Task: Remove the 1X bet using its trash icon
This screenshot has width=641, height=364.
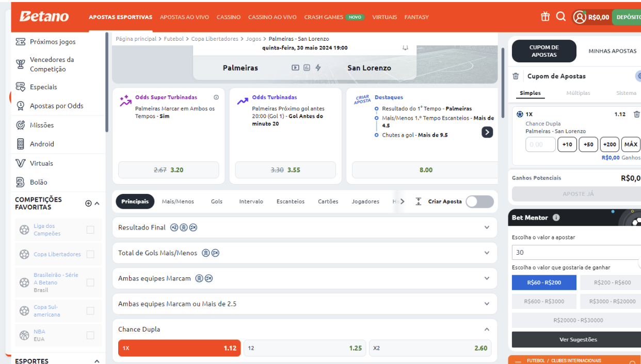Action: (x=636, y=114)
